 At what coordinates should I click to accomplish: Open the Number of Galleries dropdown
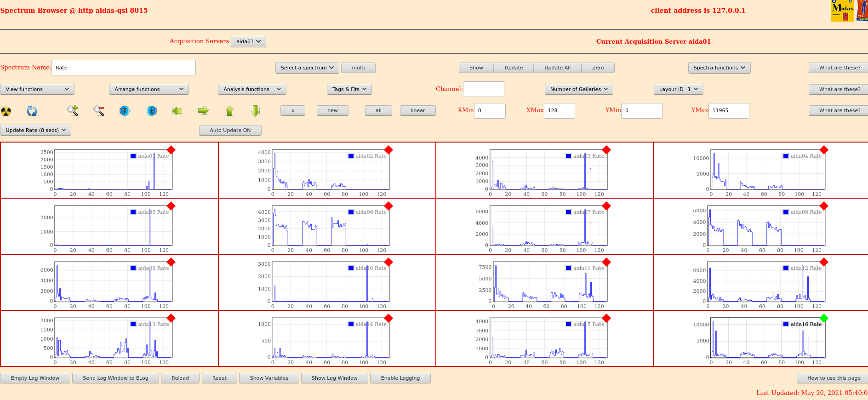pos(578,89)
